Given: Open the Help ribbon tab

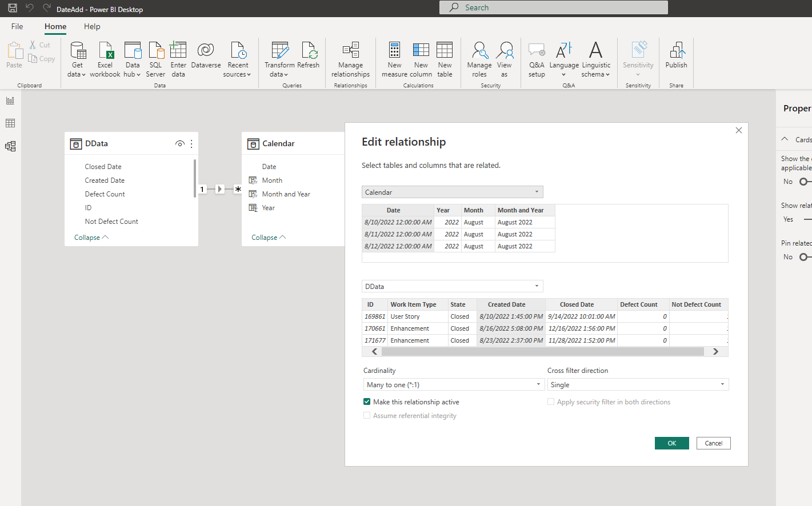Looking at the screenshot, I should (x=92, y=26).
